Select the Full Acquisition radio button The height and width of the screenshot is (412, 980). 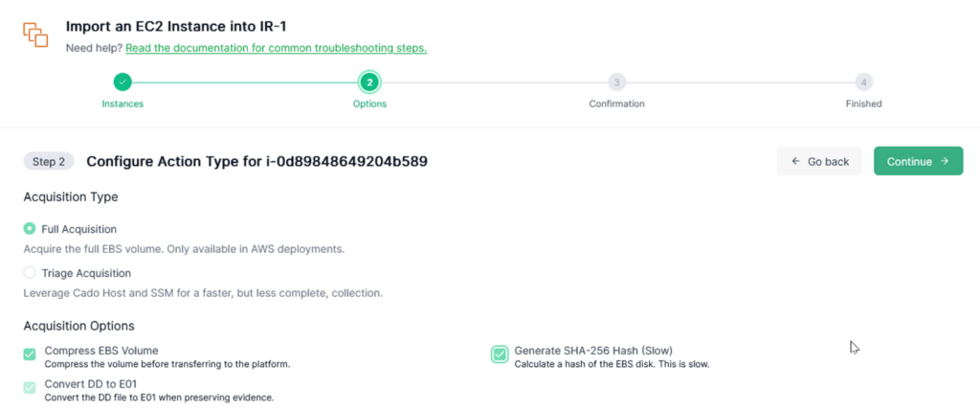[30, 229]
